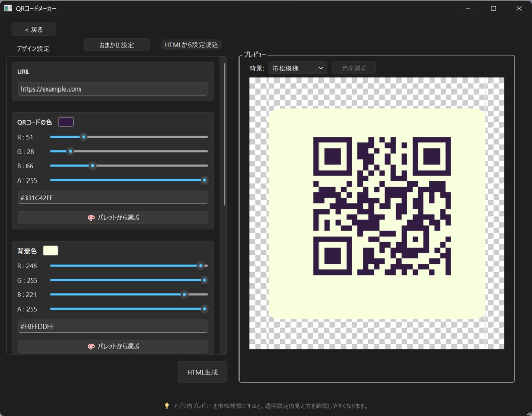Image resolution: width=532 pixels, height=416 pixels.
Task: Click the URL section label
Action: tap(23, 72)
